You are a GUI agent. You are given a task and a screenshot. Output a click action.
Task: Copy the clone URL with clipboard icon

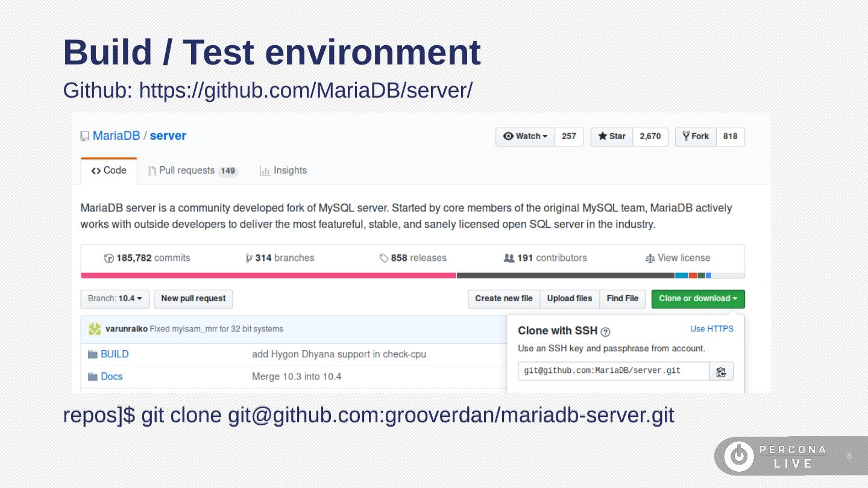(x=722, y=372)
